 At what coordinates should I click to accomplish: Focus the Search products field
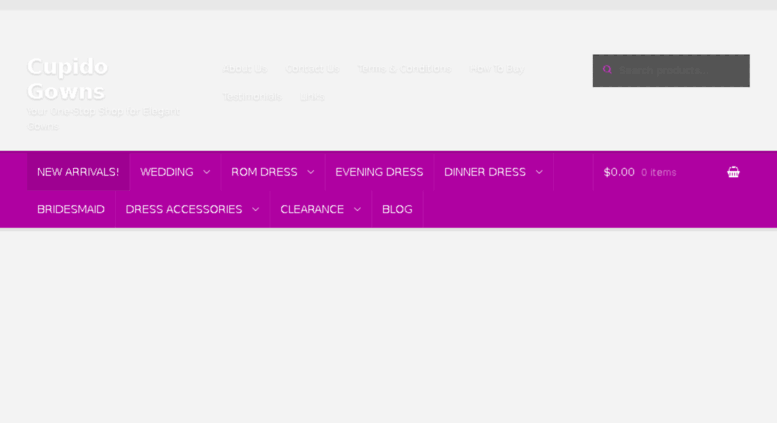[671, 70]
